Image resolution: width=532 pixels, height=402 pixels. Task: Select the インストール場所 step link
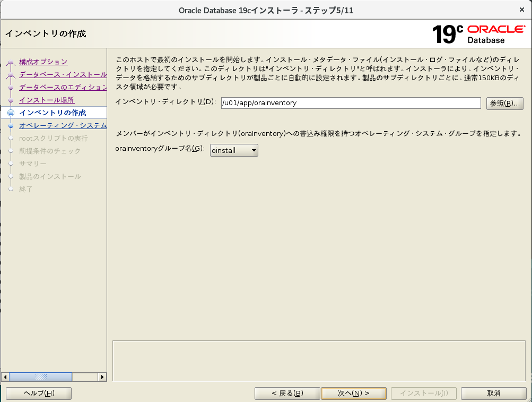click(47, 100)
